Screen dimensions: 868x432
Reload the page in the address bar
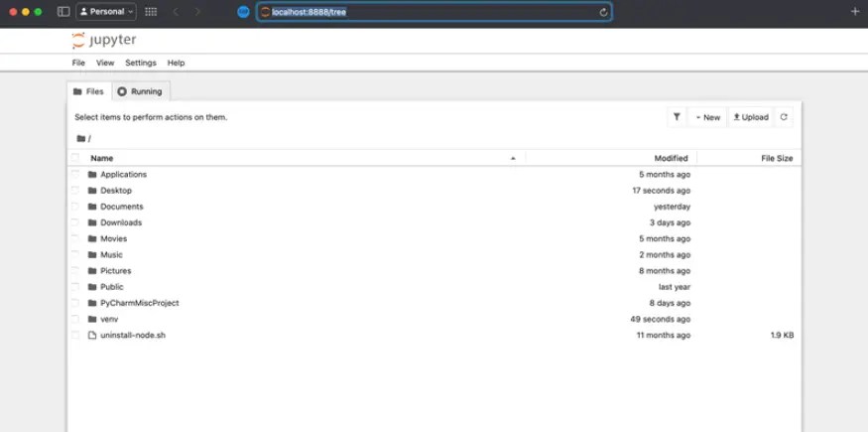(603, 12)
